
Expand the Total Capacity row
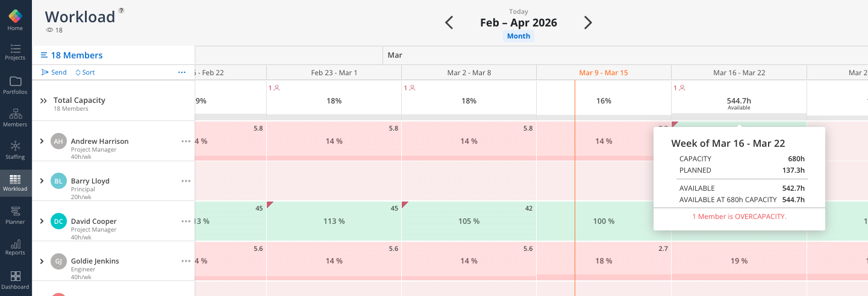[x=43, y=101]
